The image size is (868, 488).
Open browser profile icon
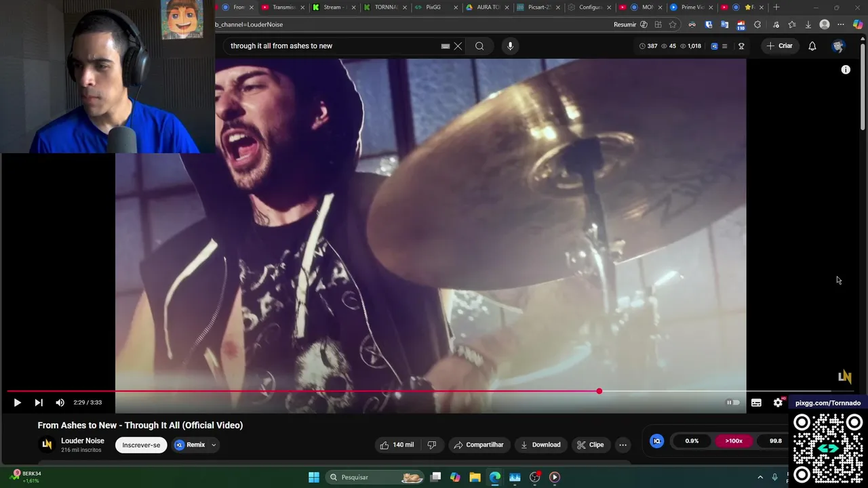[x=825, y=24]
